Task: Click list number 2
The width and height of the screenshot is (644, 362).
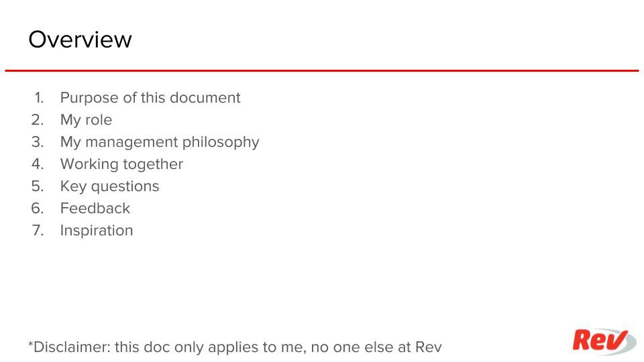Action: click(x=38, y=120)
